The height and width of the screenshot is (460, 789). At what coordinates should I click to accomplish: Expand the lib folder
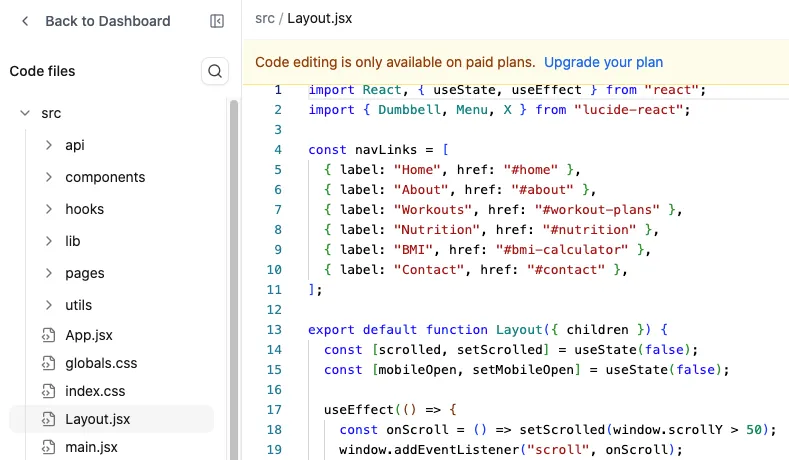[x=49, y=241]
